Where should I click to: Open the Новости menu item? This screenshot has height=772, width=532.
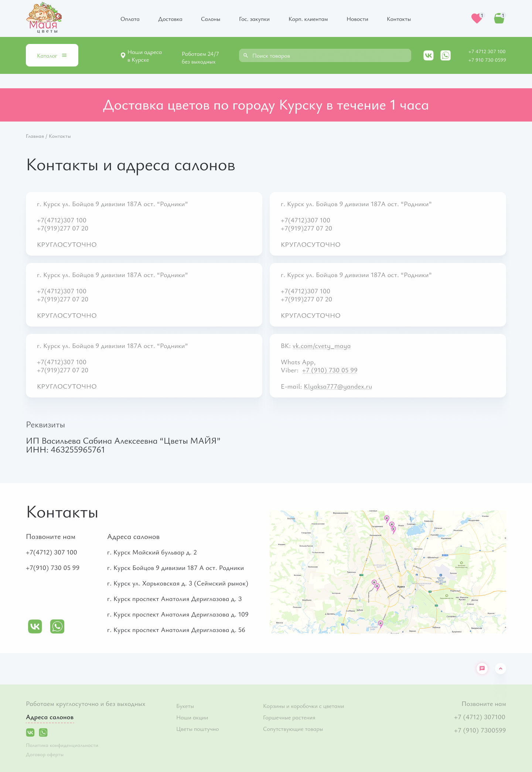(357, 19)
